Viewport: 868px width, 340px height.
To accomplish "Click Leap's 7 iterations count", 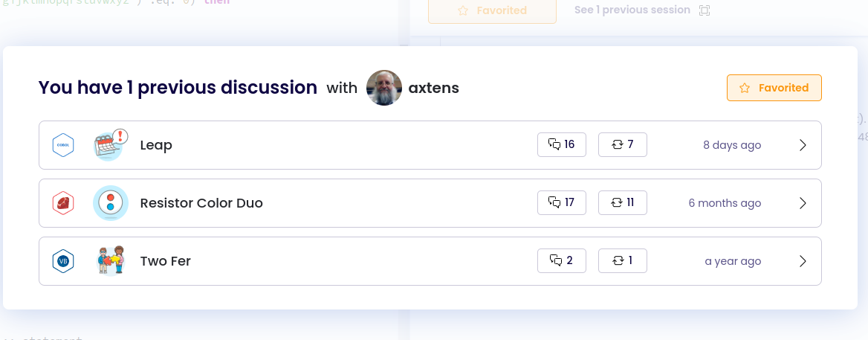I will point(623,145).
